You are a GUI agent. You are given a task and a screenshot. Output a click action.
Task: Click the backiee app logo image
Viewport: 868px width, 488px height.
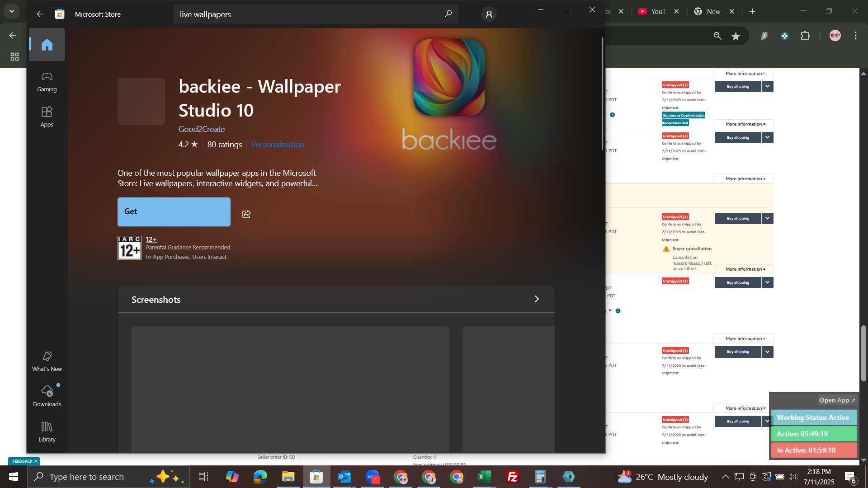click(449, 77)
